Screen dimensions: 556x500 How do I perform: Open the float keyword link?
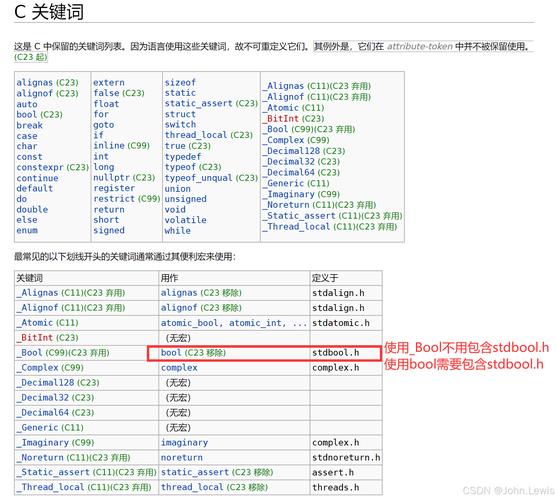(106, 104)
